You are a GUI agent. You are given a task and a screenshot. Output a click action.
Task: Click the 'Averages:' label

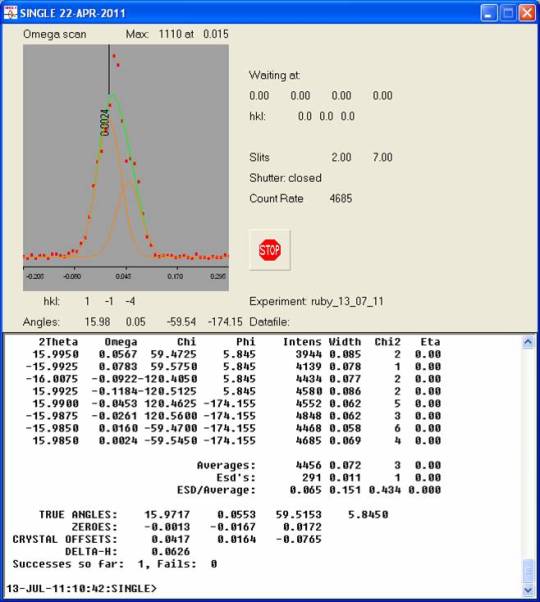tap(226, 465)
